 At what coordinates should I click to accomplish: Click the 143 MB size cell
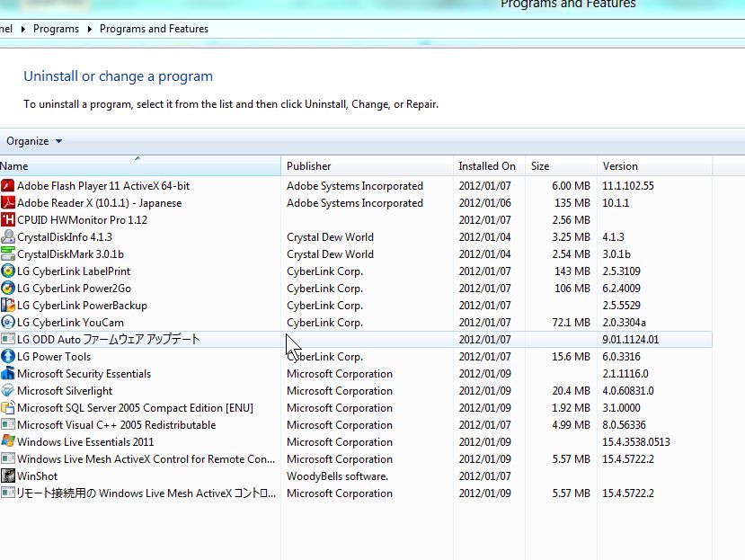click(x=572, y=271)
